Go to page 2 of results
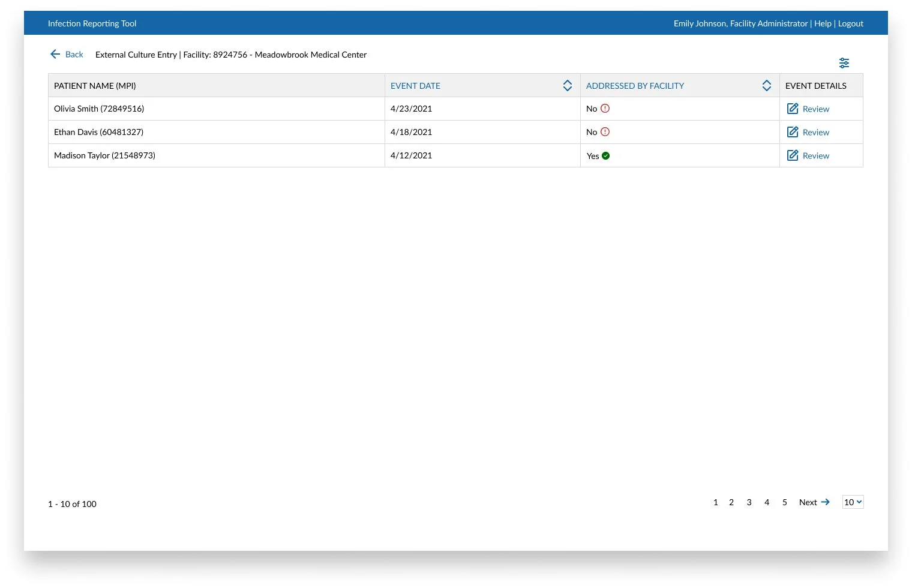Screen dimensions: 912x588 coord(731,502)
